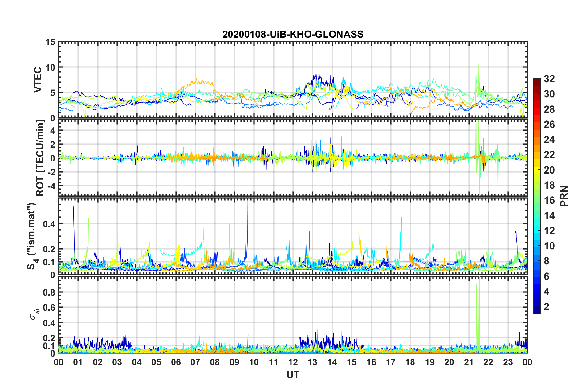Image resolution: width=586 pixels, height=392 pixels.
Task: Click the PRN colorbar gradient strip
Action: click(537, 196)
